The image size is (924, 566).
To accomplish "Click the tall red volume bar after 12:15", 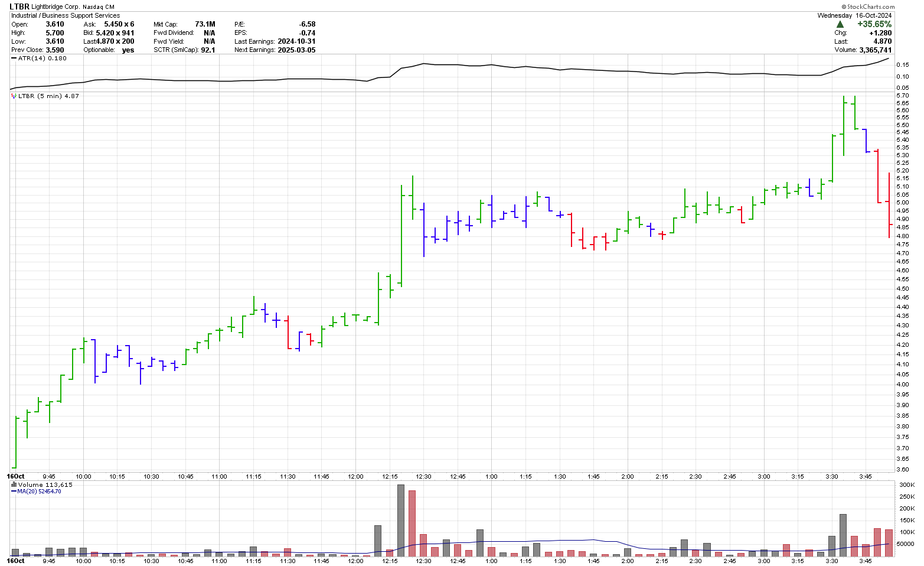I will coord(412,523).
